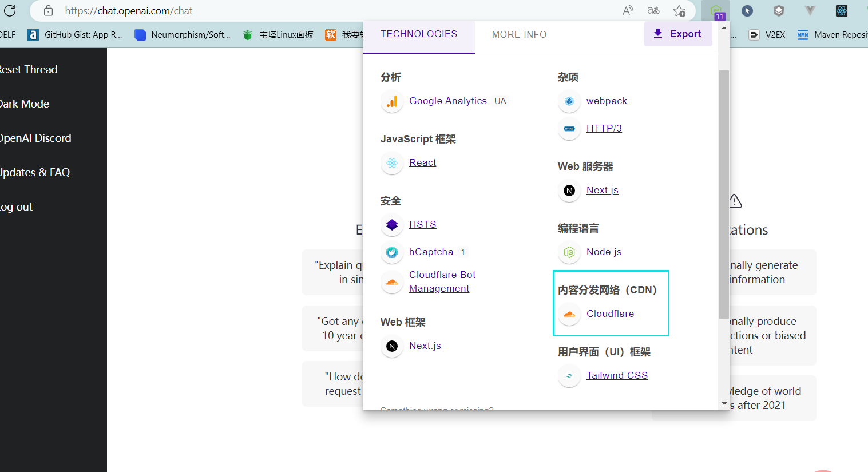The height and width of the screenshot is (472, 868).
Task: Click the Tailwind CSS logo icon
Action: click(x=569, y=376)
